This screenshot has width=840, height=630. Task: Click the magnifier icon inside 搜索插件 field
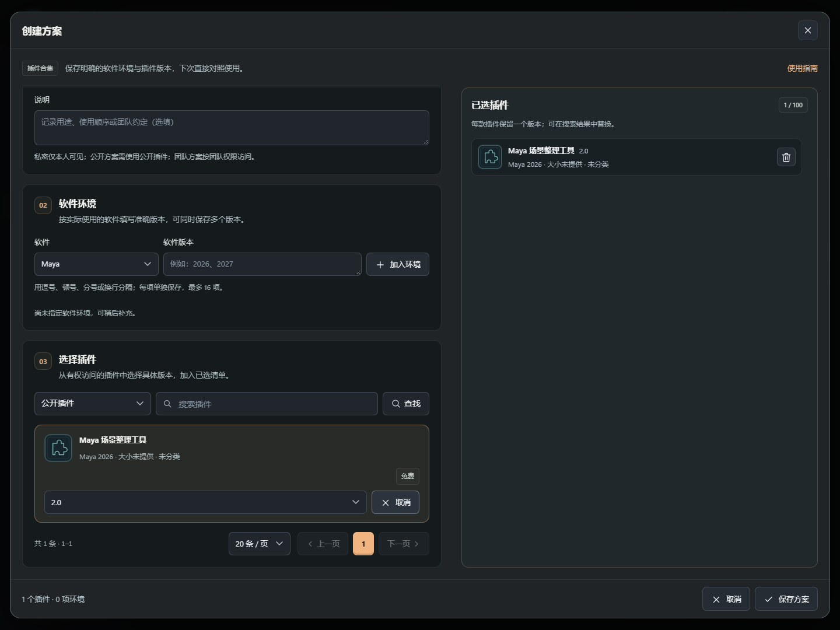coord(167,404)
